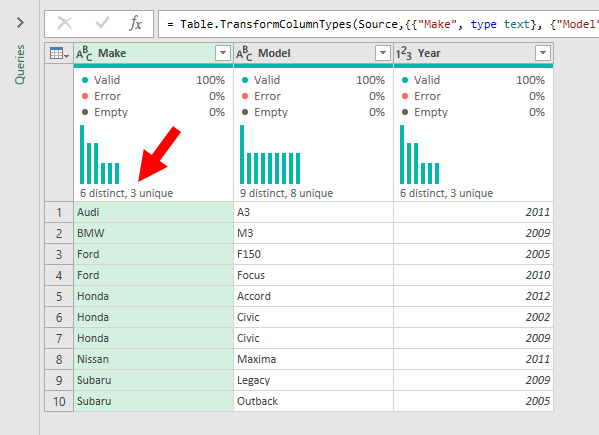Click the Make column distribution chart

tap(99, 154)
